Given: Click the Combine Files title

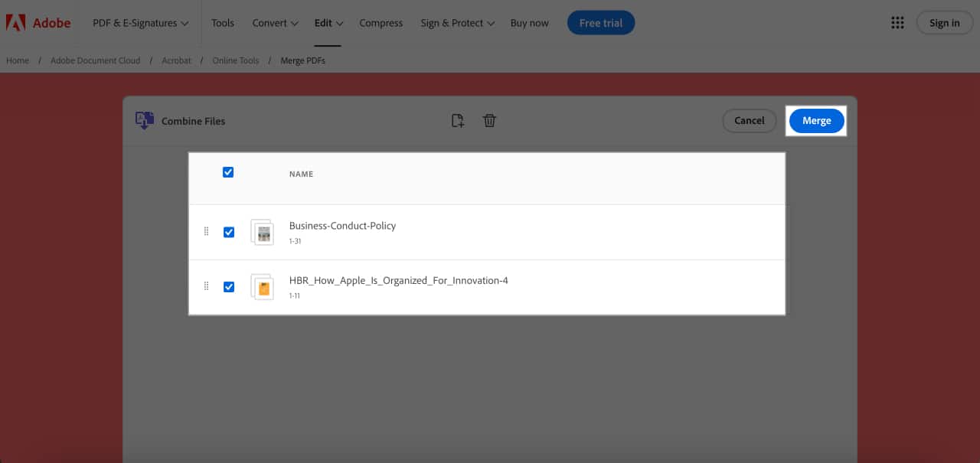Looking at the screenshot, I should (193, 121).
